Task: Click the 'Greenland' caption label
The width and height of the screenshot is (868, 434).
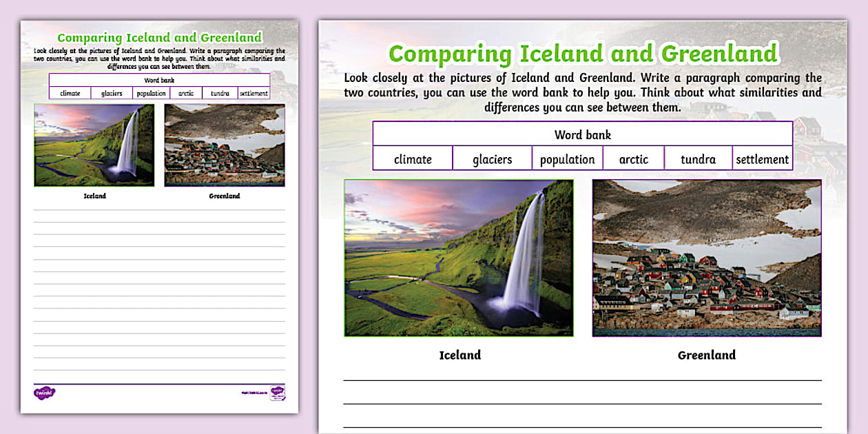Action: click(x=706, y=355)
